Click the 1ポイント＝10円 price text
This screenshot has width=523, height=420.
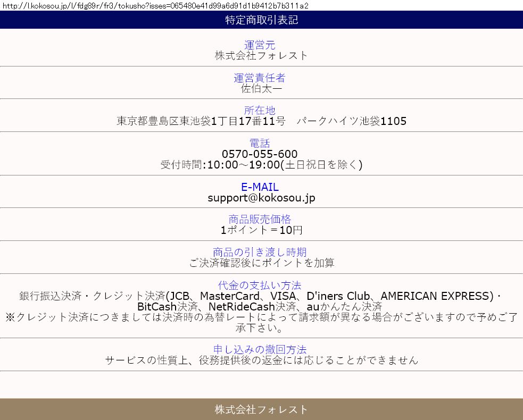tap(261, 230)
